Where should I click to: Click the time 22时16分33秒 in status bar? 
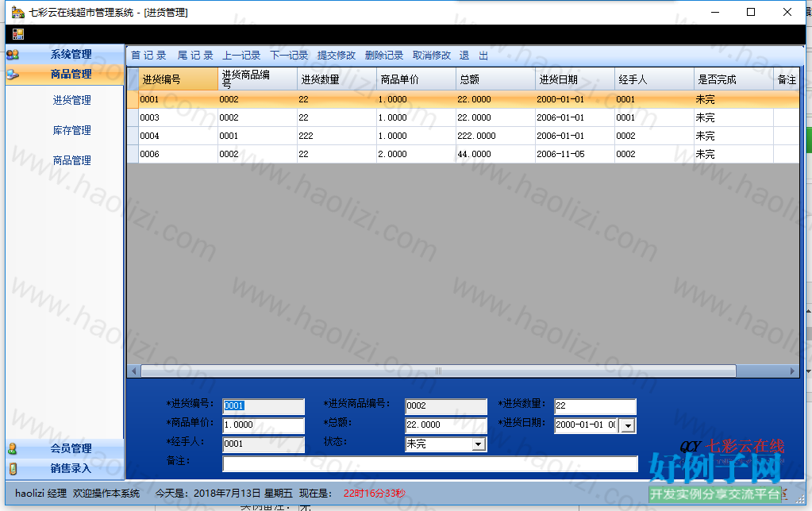pos(375,494)
